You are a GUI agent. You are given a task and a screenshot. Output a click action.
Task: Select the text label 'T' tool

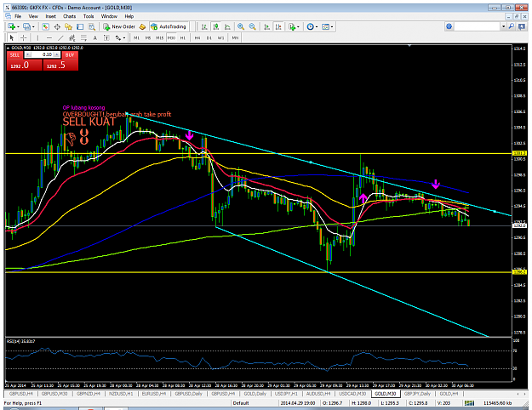[x=106, y=37]
